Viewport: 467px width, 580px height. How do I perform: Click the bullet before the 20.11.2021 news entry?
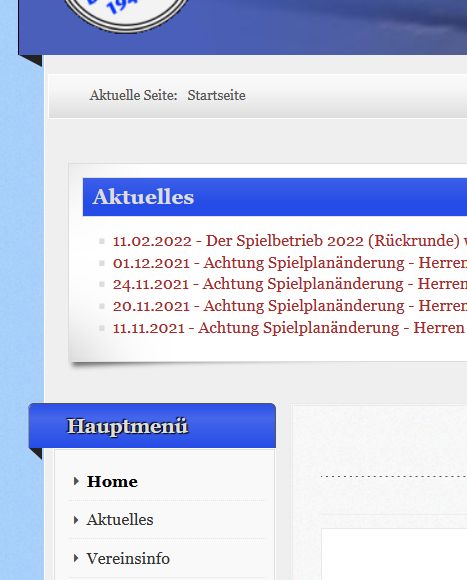[x=102, y=306]
